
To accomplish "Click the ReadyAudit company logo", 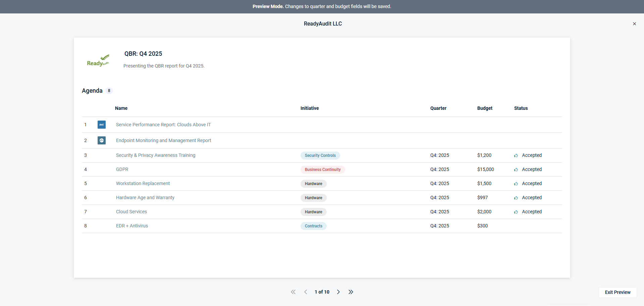I will tap(98, 60).
